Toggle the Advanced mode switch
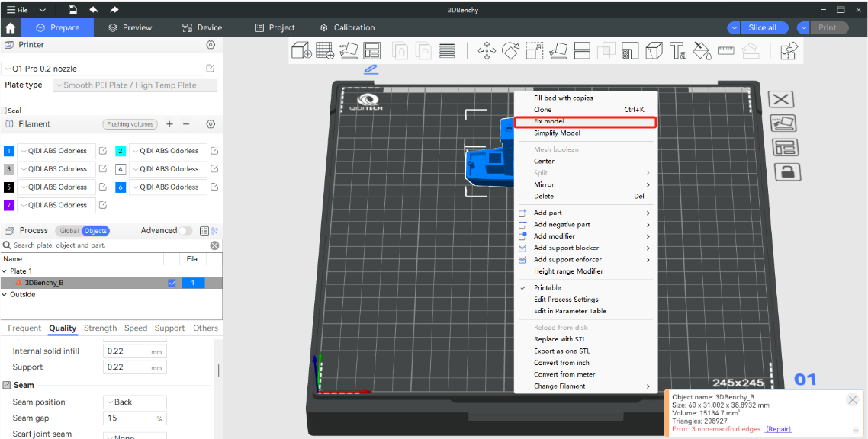This screenshot has width=868, height=439. (185, 231)
